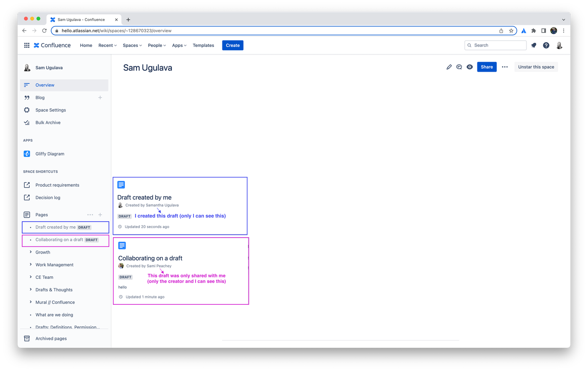Open the Recent dropdown
The height and width of the screenshot is (371, 588).
tap(108, 45)
